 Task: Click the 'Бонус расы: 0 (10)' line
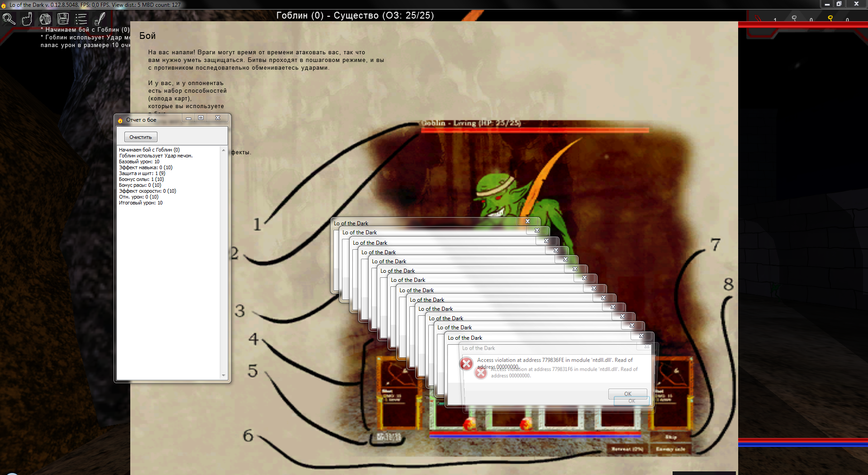point(140,185)
